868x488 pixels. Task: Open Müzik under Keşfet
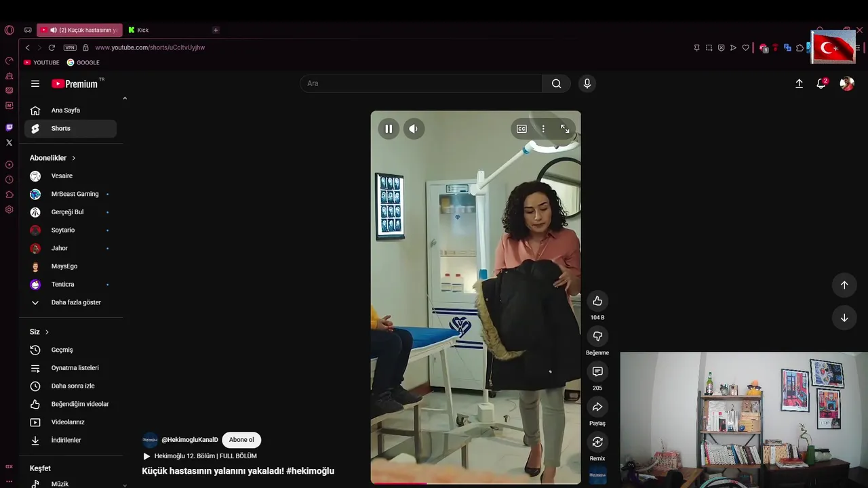(71, 483)
